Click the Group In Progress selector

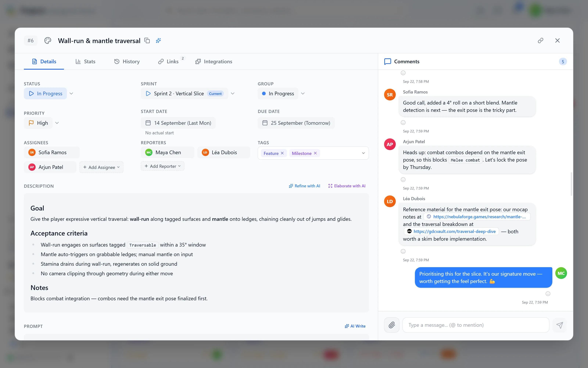[x=278, y=93]
